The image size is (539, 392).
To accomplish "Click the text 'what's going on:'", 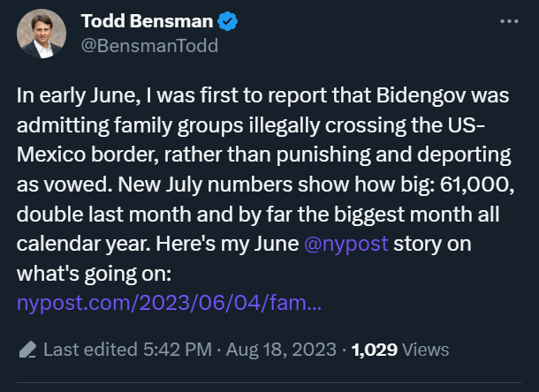I will click(x=94, y=274).
